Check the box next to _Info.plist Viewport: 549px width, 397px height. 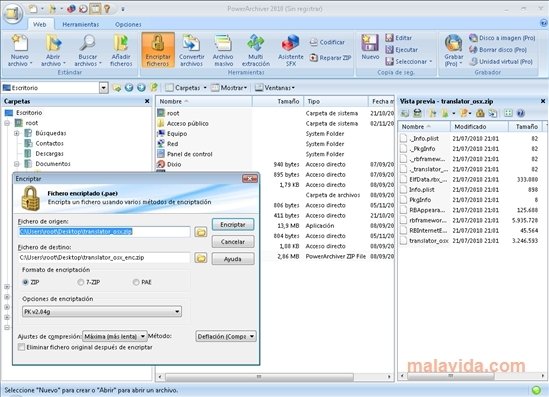pyautogui.click(x=403, y=138)
